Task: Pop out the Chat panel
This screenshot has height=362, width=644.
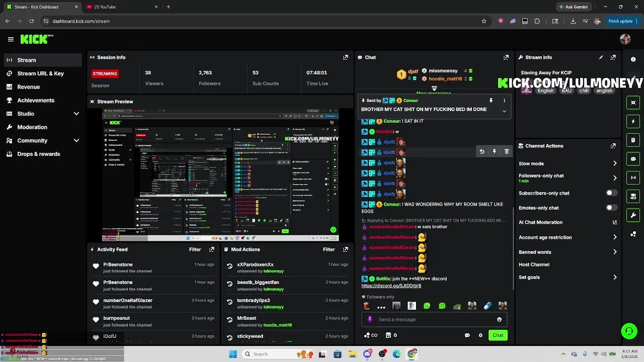Action: 506,57
